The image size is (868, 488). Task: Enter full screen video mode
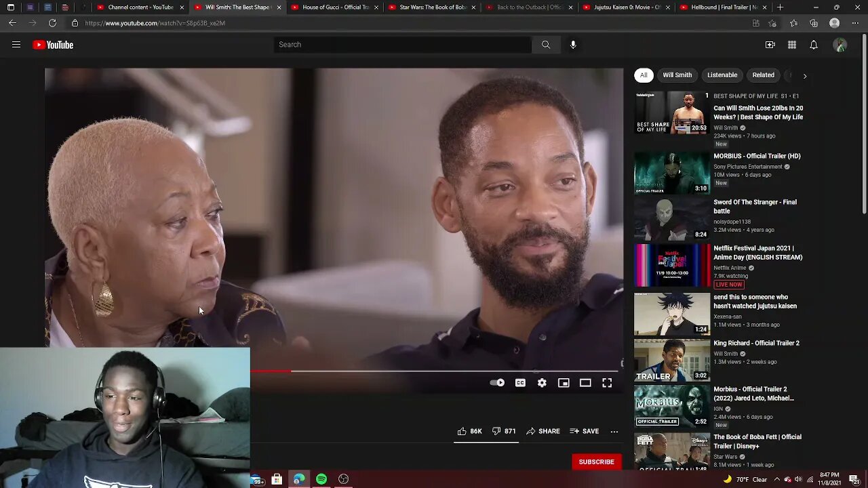pyautogui.click(x=607, y=383)
